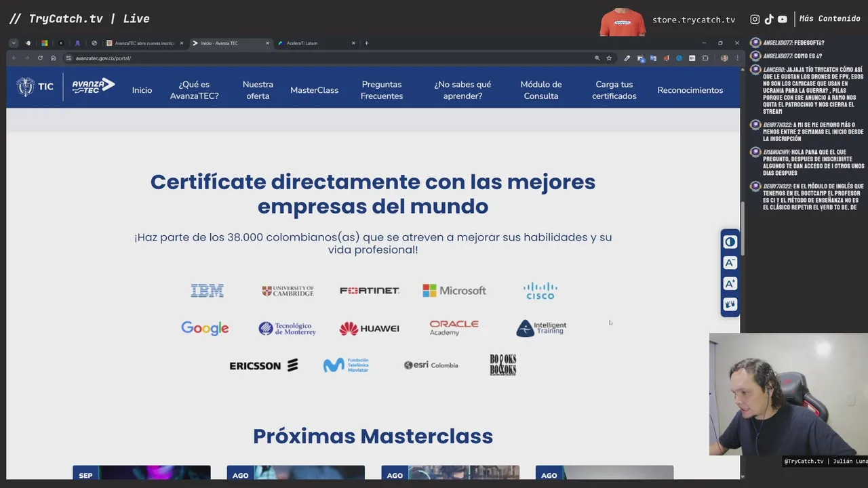
Task: Click the Ericsson logo
Action: (x=263, y=365)
